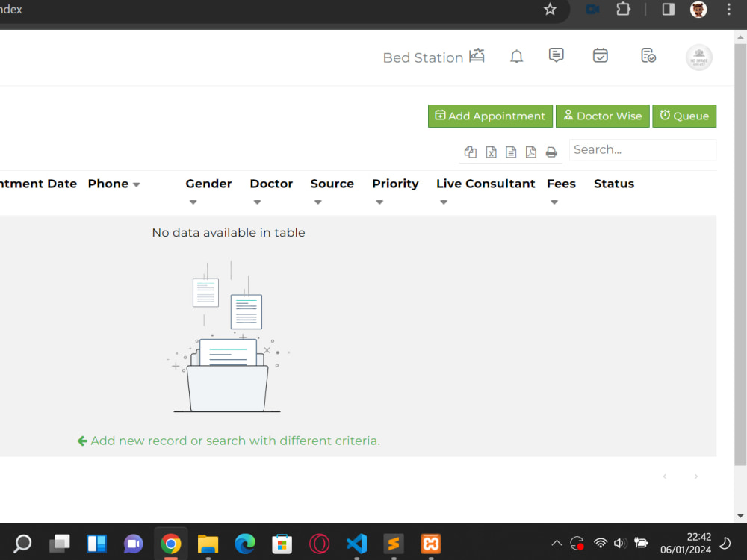This screenshot has height=560, width=747.
Task: Click Add Appointment button
Action: [490, 116]
